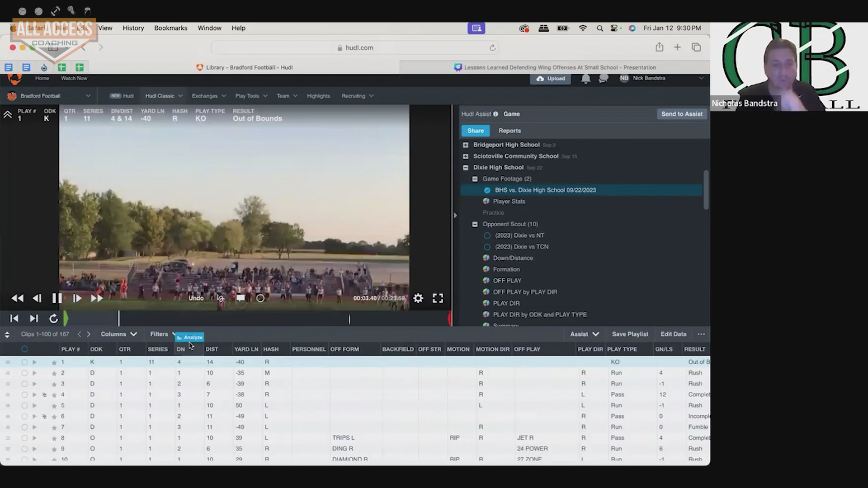The width and height of the screenshot is (868, 488).
Task: Check (2023) Dixie vs TCN playlist
Action: point(487,247)
